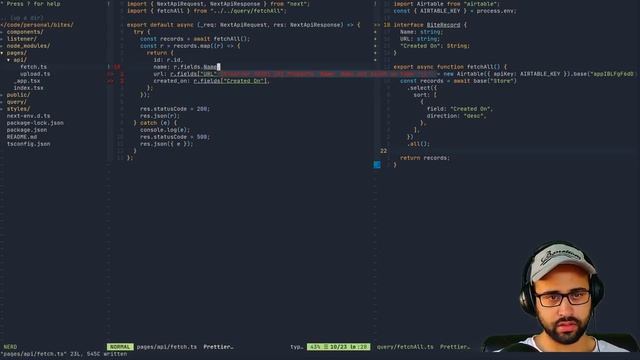
Task: Click 'import Airtable from "airtable"' line
Action: (447, 4)
